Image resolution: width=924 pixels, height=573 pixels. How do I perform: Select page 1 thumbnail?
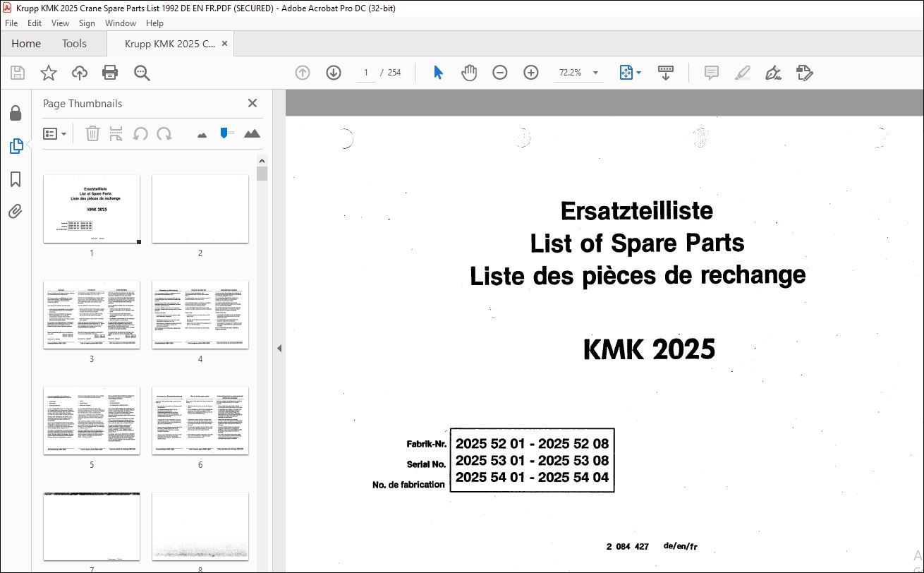tap(92, 209)
